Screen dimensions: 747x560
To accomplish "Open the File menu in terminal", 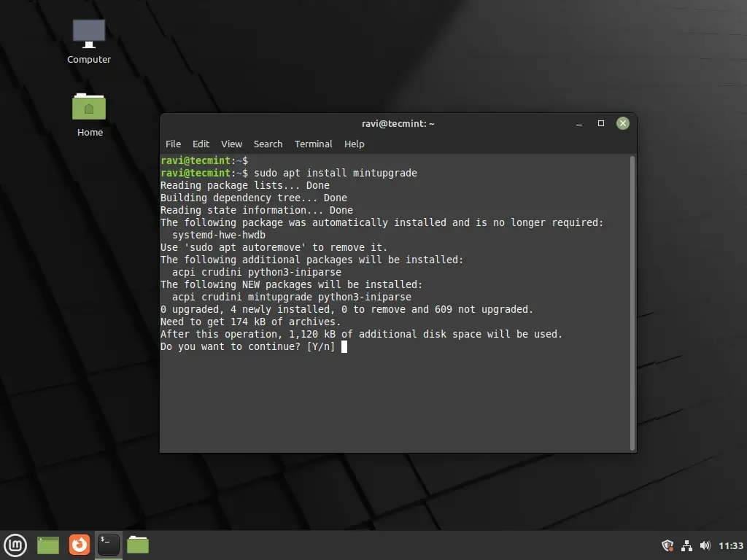I will tap(173, 144).
